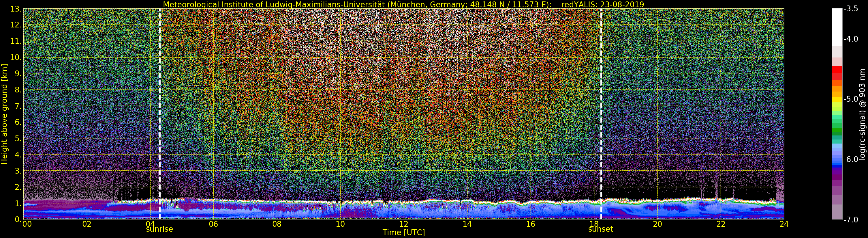The height and width of the screenshot is (238, 868).
Task: Click the '16' tick on the time axis
Action: pos(530,224)
